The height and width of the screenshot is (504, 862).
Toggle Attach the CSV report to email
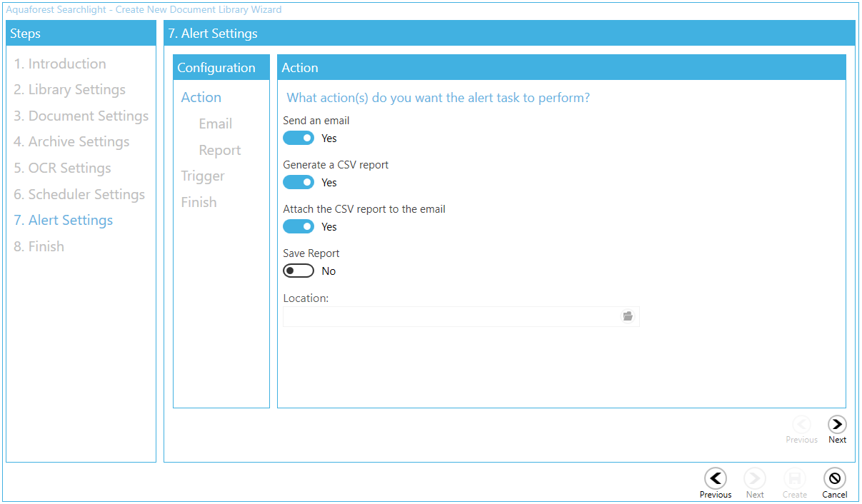click(299, 226)
